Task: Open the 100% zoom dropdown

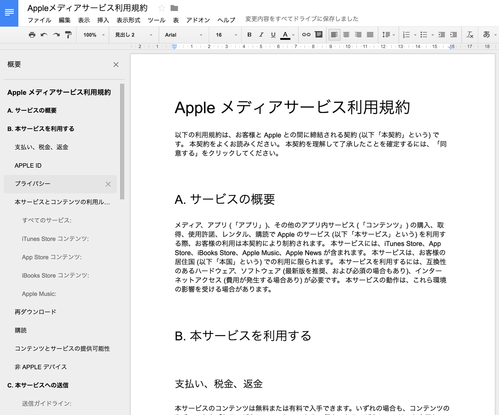Action: coord(94,35)
